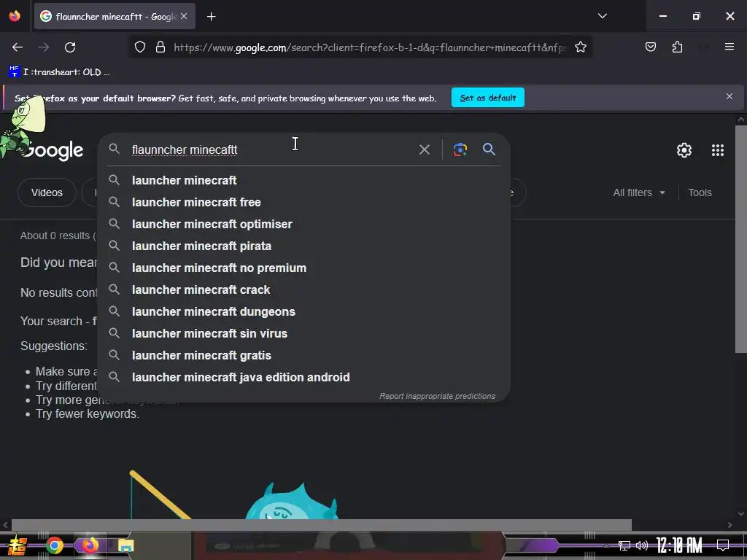
Task: Choose launcher minecraft java edition android
Action: coord(304,378)
